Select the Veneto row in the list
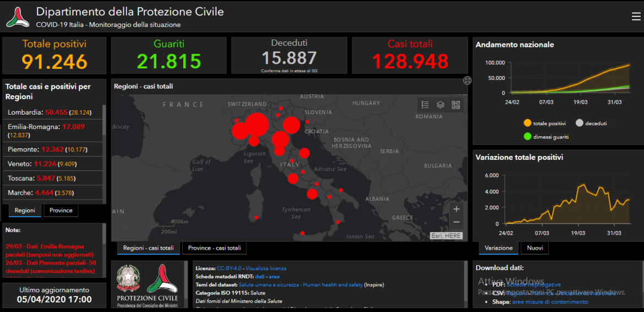Image resolution: width=644 pixels, height=312 pixels. click(52, 164)
